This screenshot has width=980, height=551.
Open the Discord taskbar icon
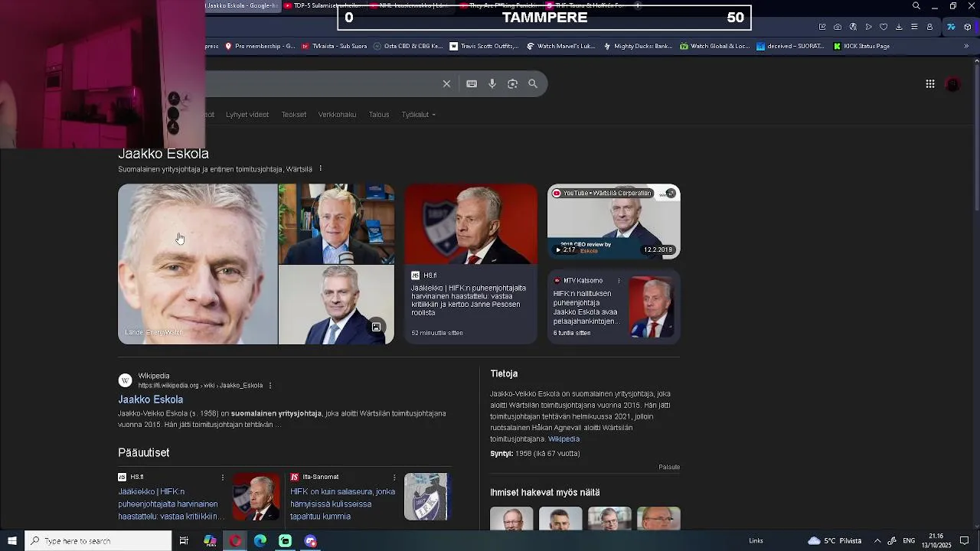(310, 541)
